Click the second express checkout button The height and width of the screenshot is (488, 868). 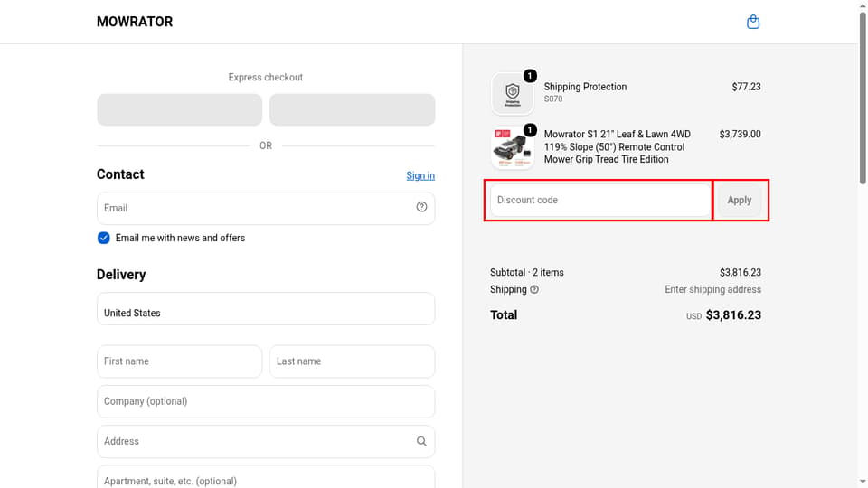pyautogui.click(x=352, y=109)
